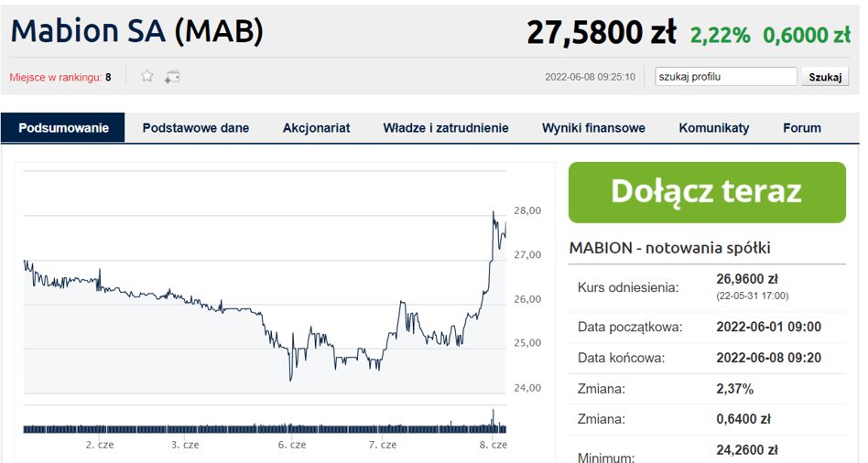
Task: Click the szukaj profilu search field
Action: pos(726,77)
